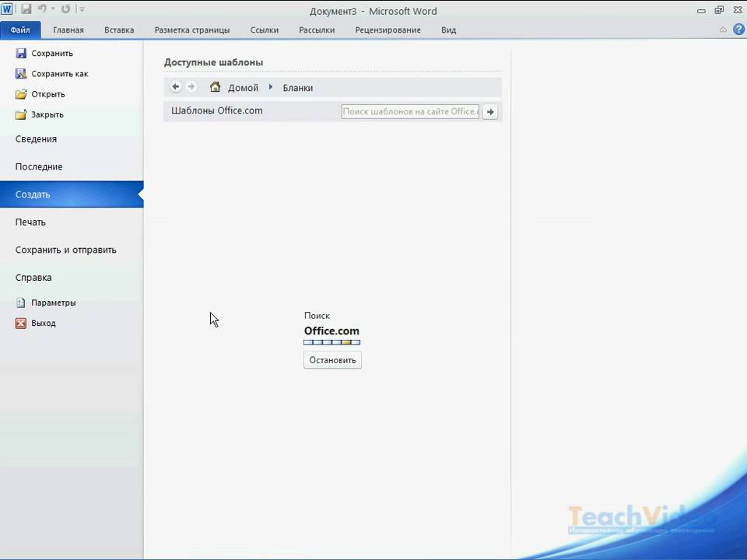Click the Бланки breadcrumb item
The height and width of the screenshot is (560, 747).
pyautogui.click(x=298, y=88)
